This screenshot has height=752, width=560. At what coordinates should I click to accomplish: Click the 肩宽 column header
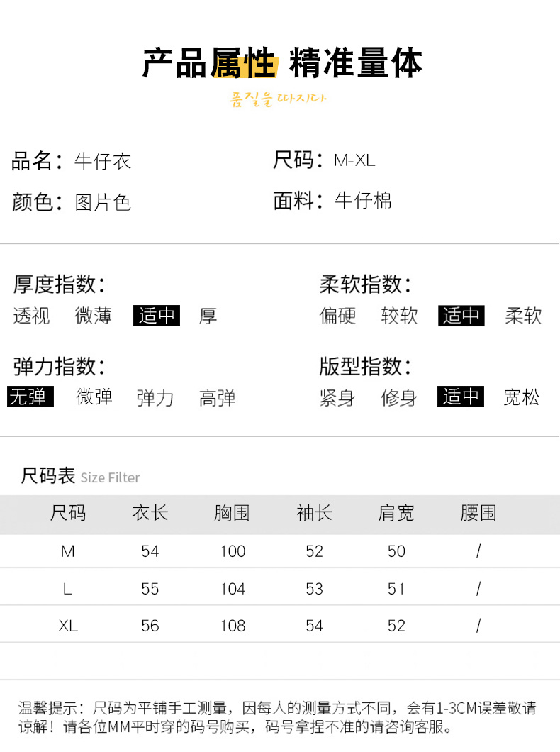coord(396,514)
